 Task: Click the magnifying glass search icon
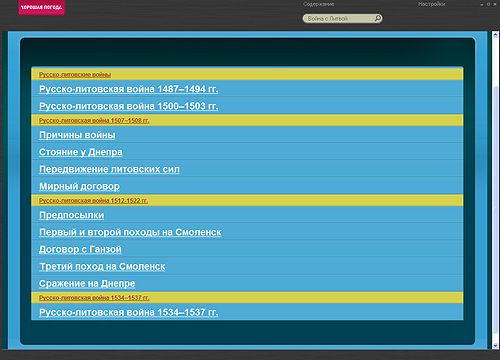(x=378, y=18)
